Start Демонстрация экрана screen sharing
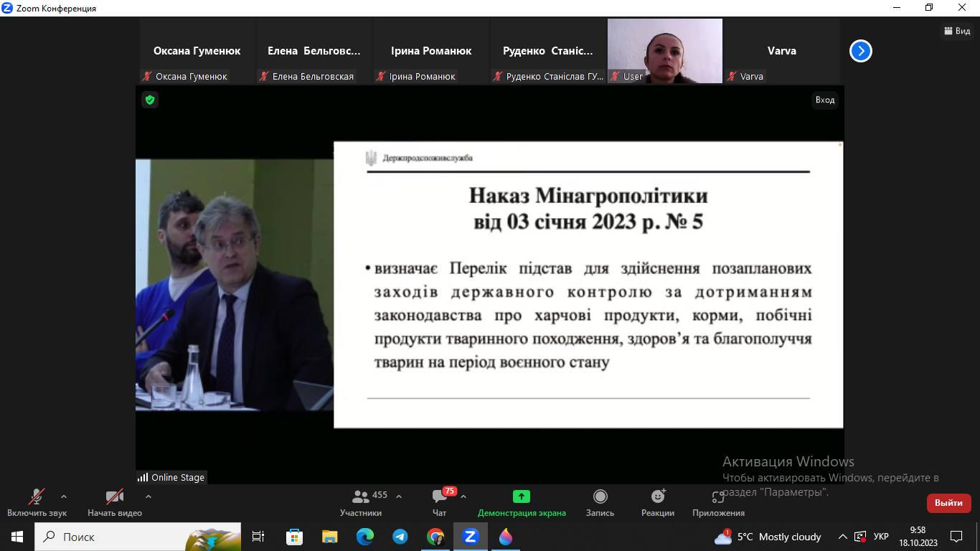 [x=522, y=502]
